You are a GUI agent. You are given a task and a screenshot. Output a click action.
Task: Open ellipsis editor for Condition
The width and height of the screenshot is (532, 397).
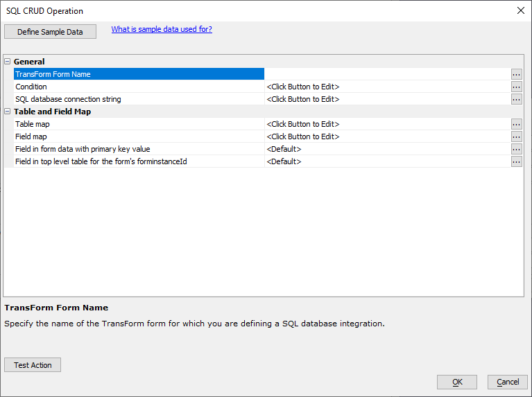click(516, 87)
